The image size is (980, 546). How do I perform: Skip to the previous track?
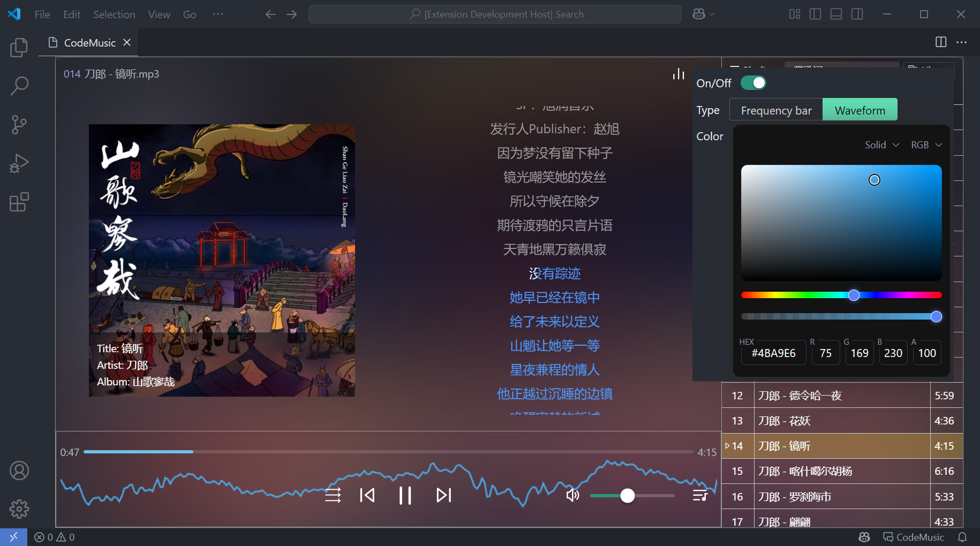[x=367, y=495]
